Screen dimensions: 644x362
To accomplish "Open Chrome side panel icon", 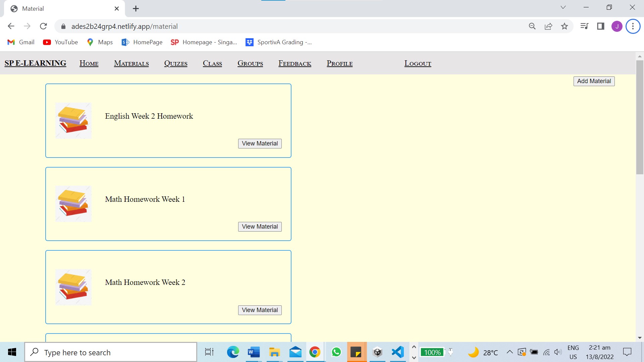I will [601, 26].
